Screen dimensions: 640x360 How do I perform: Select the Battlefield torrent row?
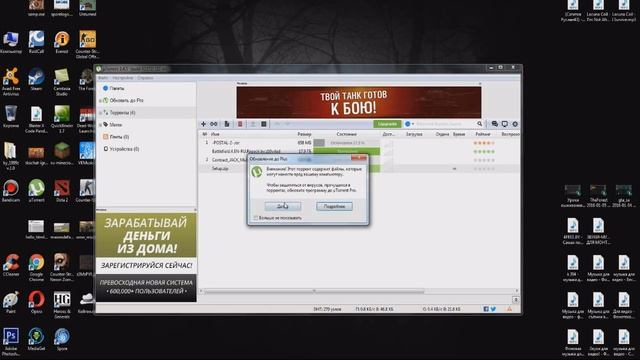pos(359,151)
